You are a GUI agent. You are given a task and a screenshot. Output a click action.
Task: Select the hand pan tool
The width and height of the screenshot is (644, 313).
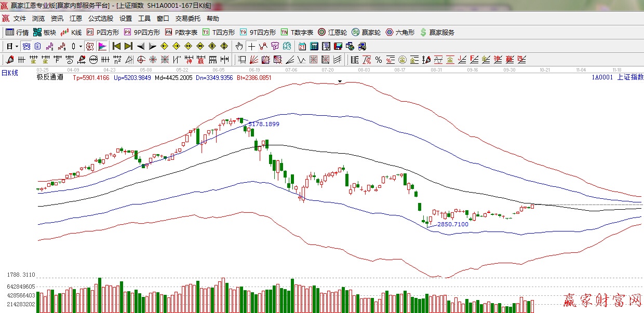coord(239,46)
